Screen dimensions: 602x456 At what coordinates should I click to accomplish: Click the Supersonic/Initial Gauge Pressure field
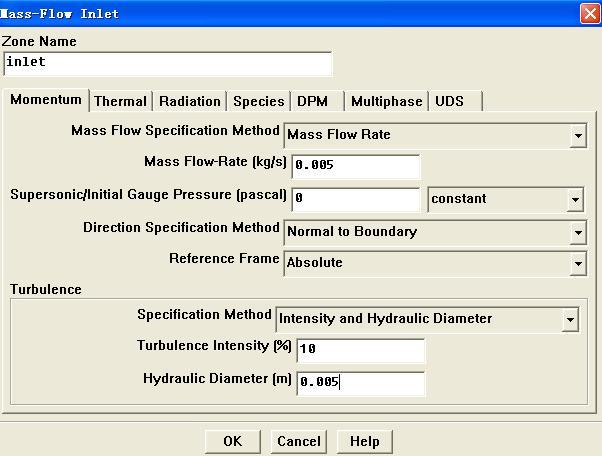[x=356, y=199]
